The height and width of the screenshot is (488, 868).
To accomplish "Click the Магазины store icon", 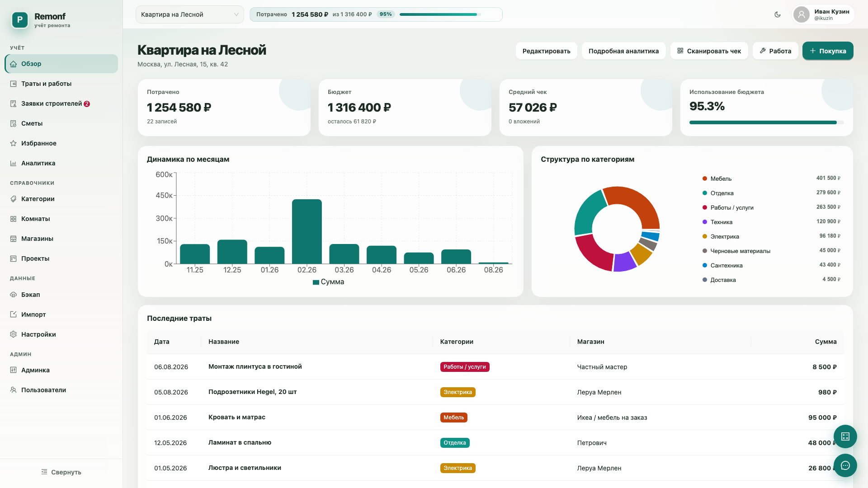I will point(14,239).
